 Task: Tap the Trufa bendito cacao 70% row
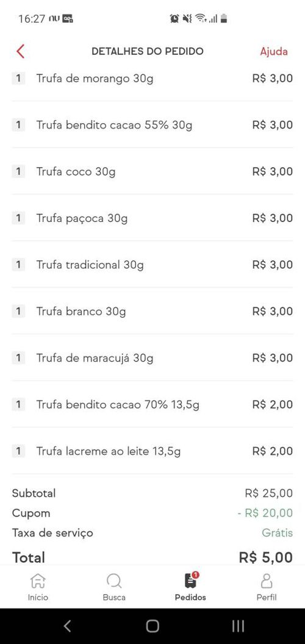[x=152, y=404]
